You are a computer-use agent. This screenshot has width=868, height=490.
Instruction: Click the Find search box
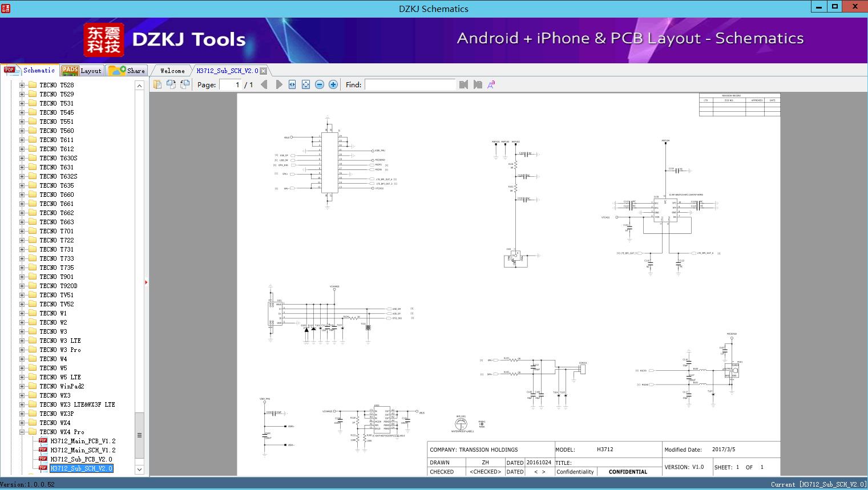[410, 84]
